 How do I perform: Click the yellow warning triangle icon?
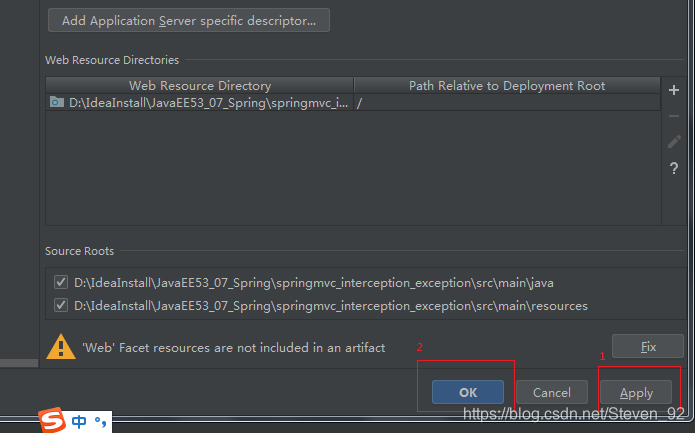click(61, 347)
